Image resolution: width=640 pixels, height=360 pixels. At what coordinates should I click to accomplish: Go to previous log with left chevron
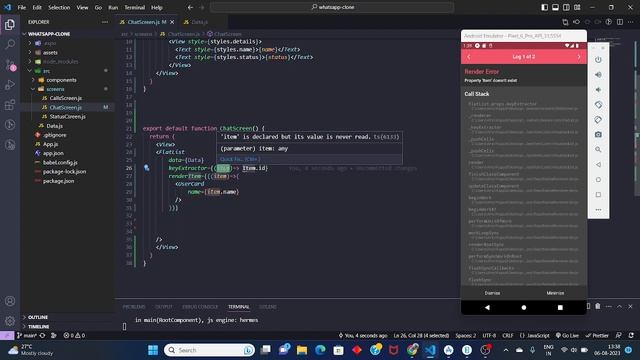pos(469,57)
